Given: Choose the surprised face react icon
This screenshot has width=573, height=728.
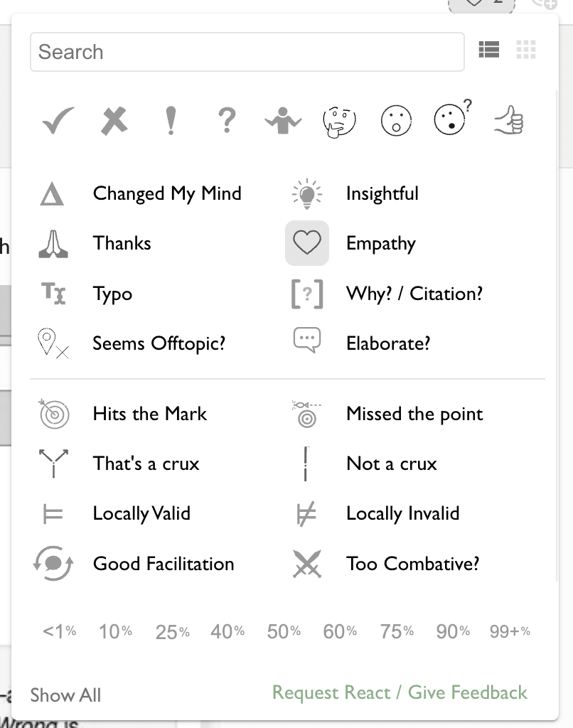Looking at the screenshot, I should click(395, 122).
